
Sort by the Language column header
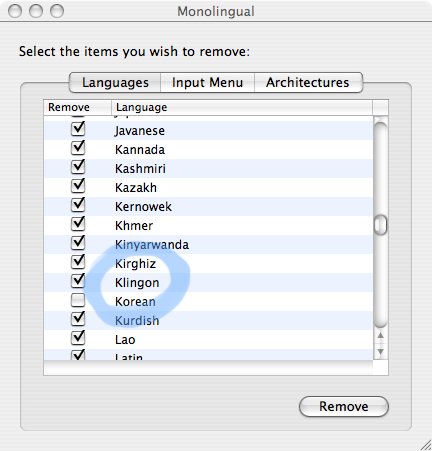(242, 107)
